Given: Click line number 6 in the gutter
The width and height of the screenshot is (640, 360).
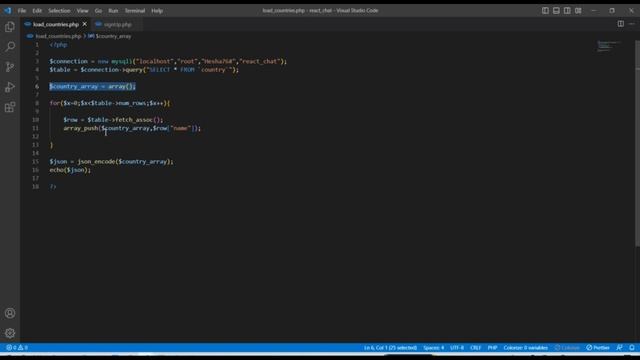Looking at the screenshot, I should (37, 87).
